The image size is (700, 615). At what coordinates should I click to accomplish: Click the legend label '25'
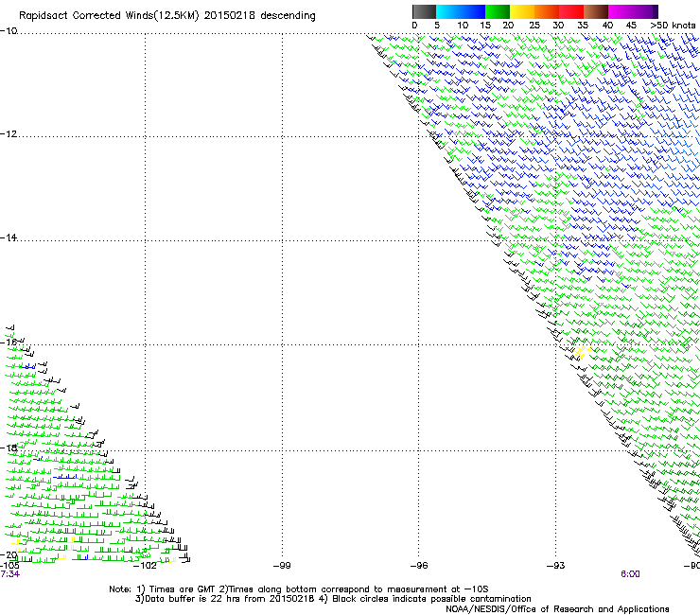[534, 26]
